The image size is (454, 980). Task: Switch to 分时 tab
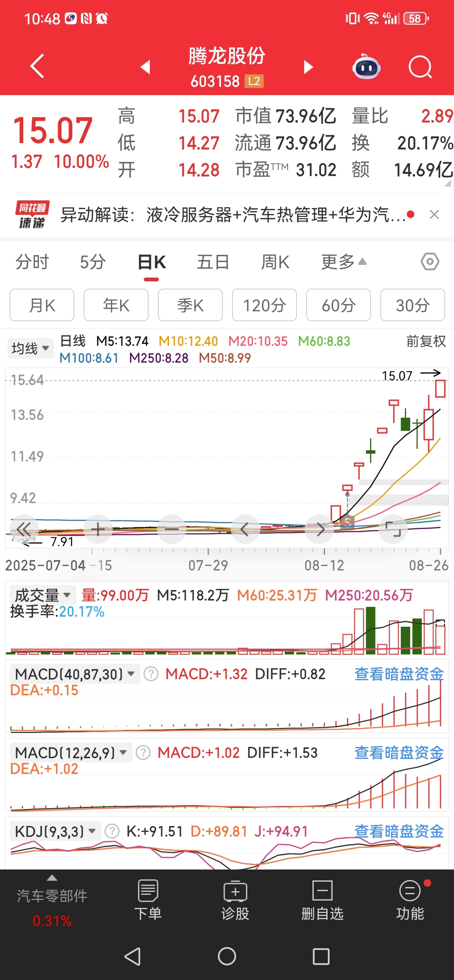click(x=32, y=262)
